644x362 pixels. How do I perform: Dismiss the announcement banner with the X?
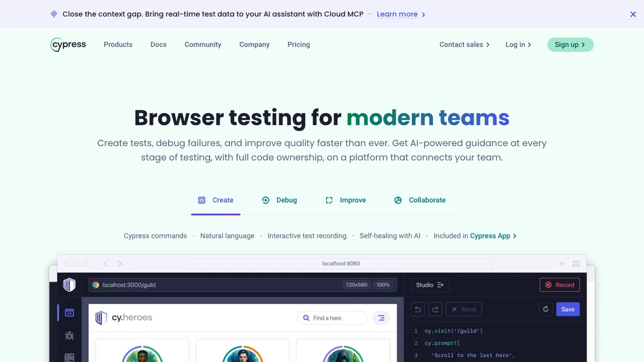click(633, 14)
